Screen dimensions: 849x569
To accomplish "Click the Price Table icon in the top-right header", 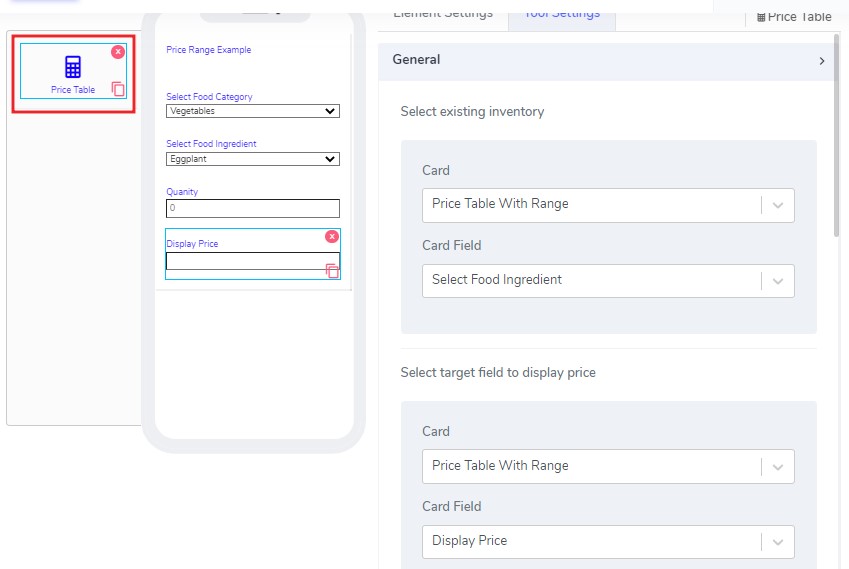I will (761, 17).
